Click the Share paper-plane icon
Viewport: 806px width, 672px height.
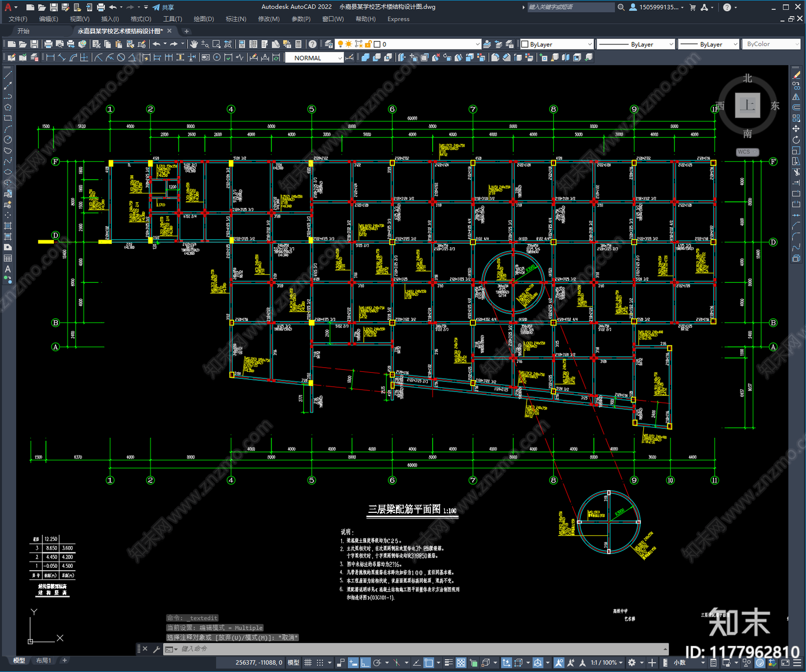[x=156, y=7]
